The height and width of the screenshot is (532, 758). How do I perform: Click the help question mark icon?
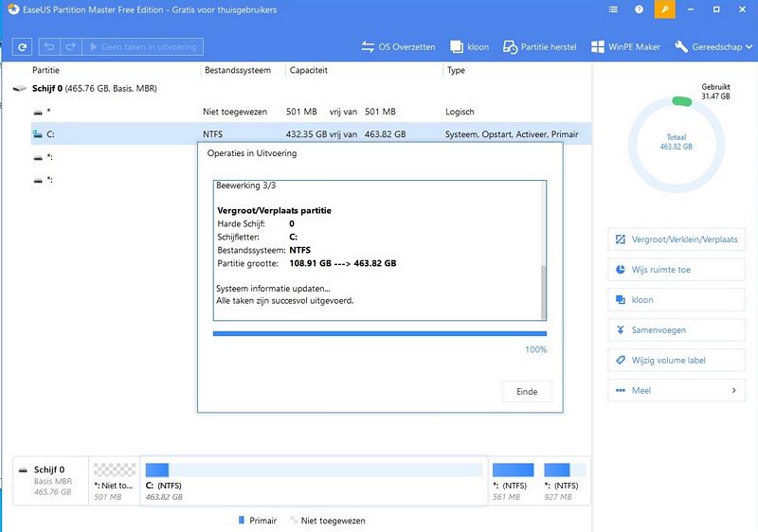tap(639, 9)
